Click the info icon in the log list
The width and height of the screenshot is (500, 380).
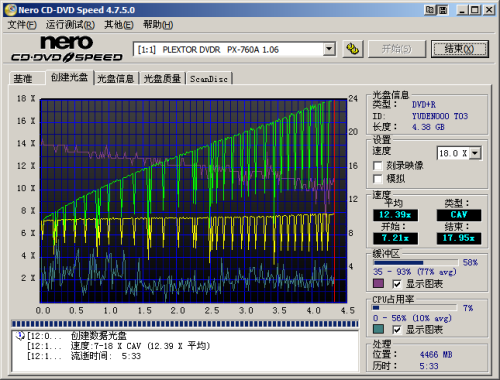(20, 335)
